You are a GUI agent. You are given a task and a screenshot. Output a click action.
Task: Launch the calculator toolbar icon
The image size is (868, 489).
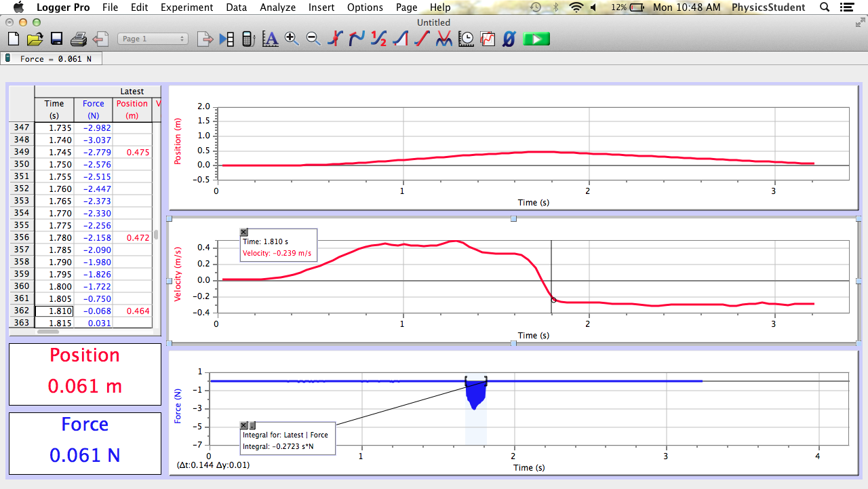(248, 39)
